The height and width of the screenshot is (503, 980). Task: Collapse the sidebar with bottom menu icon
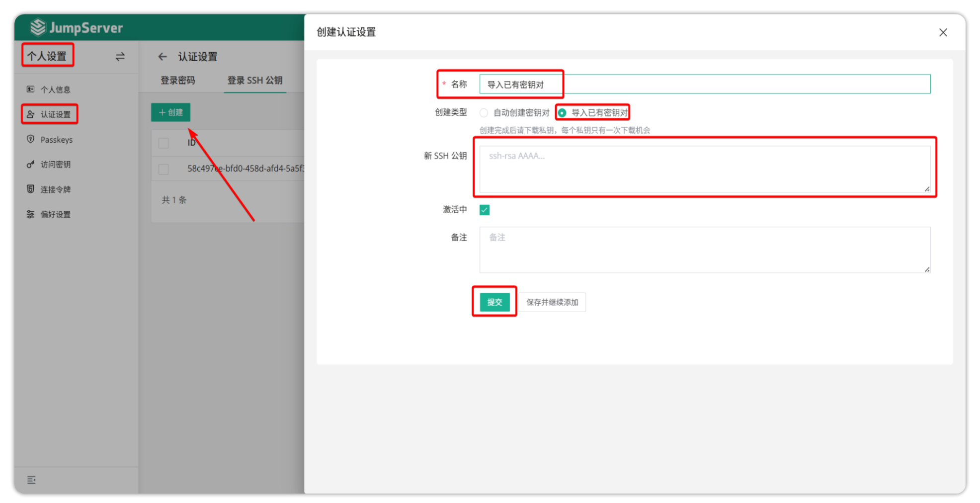coord(31,480)
